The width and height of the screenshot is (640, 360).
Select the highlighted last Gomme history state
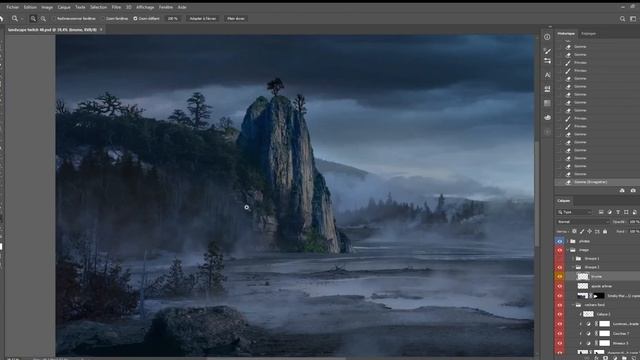[x=597, y=182]
